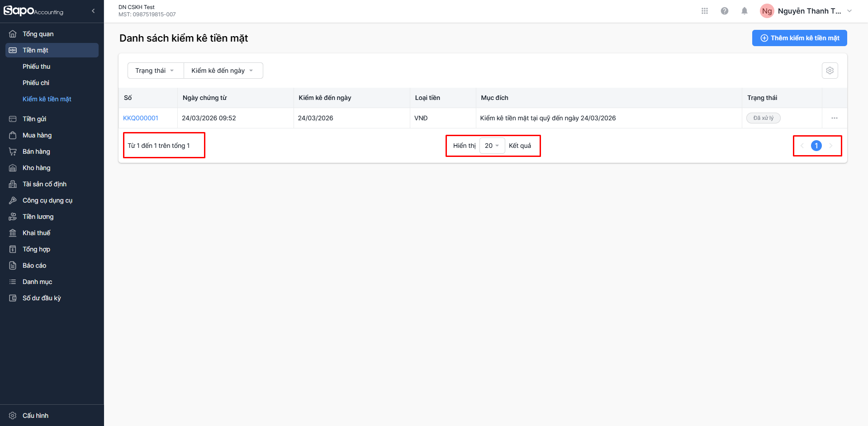Screen dimensions: 868x426
Task: Click the Khai thuế bank icon
Action: click(13, 233)
